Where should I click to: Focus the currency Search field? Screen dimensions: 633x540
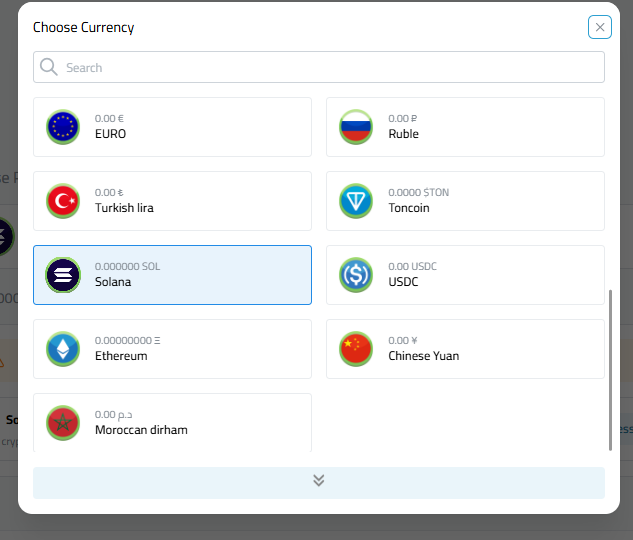330,68
